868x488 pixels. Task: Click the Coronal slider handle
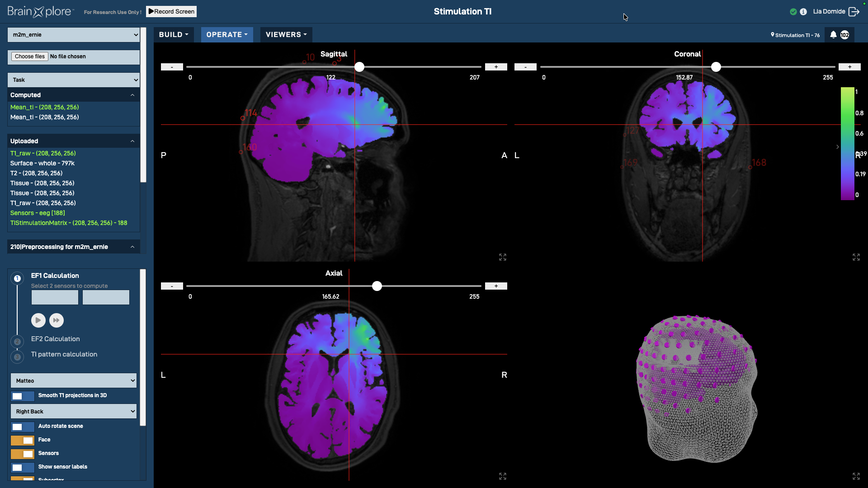(716, 67)
